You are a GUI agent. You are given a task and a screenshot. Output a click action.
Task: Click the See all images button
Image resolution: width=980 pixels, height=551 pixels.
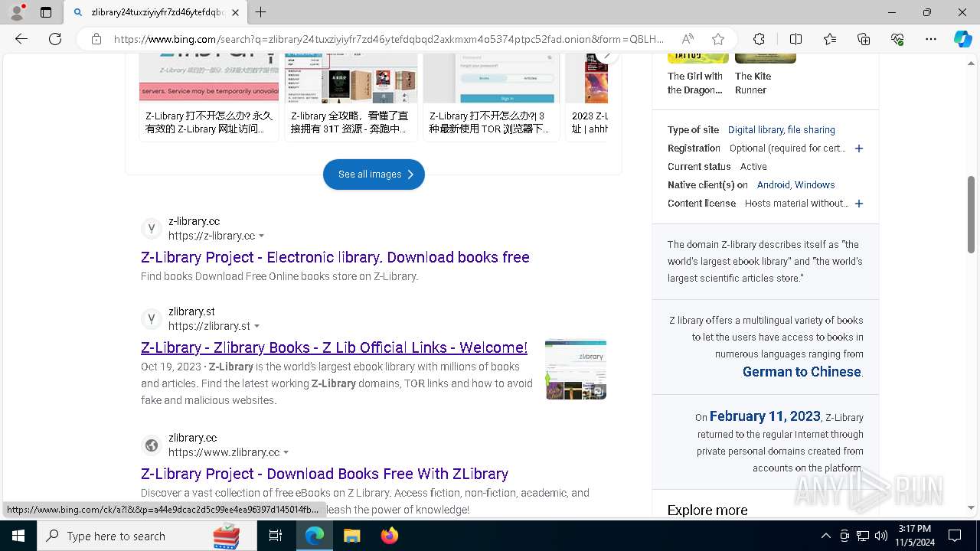point(374,174)
